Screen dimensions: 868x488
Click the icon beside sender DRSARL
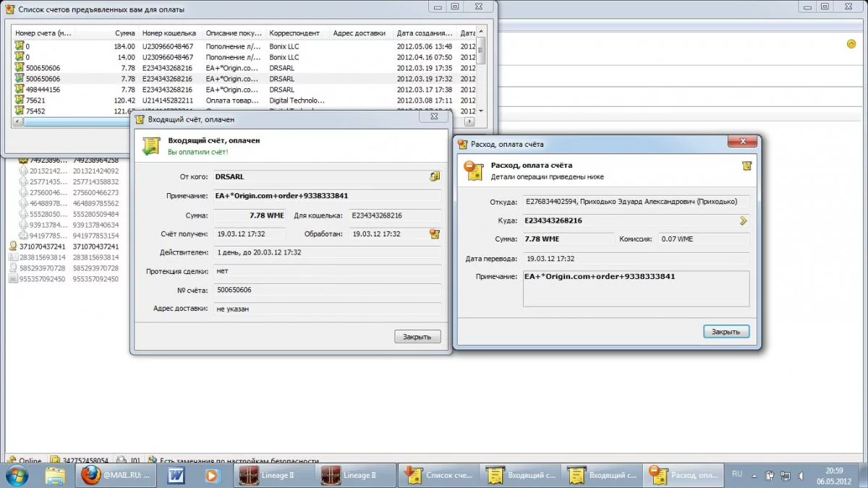[x=435, y=176]
